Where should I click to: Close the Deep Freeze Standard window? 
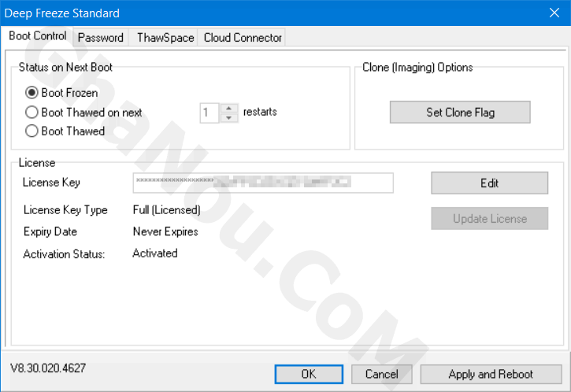(x=554, y=13)
